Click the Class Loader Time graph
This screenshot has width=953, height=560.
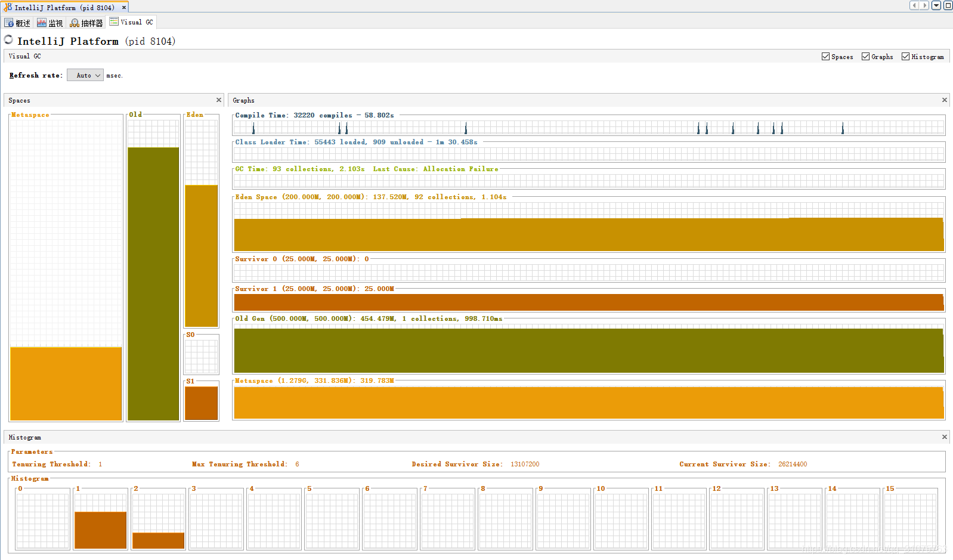tap(589, 154)
